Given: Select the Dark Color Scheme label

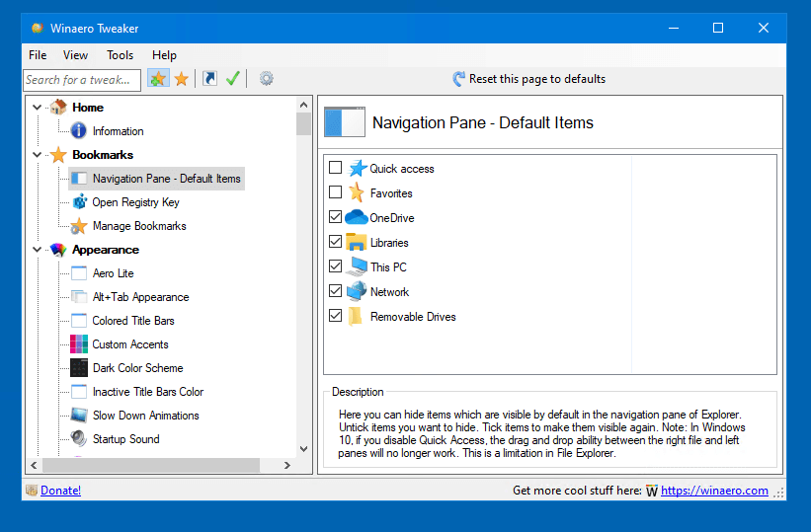Looking at the screenshot, I should [138, 368].
